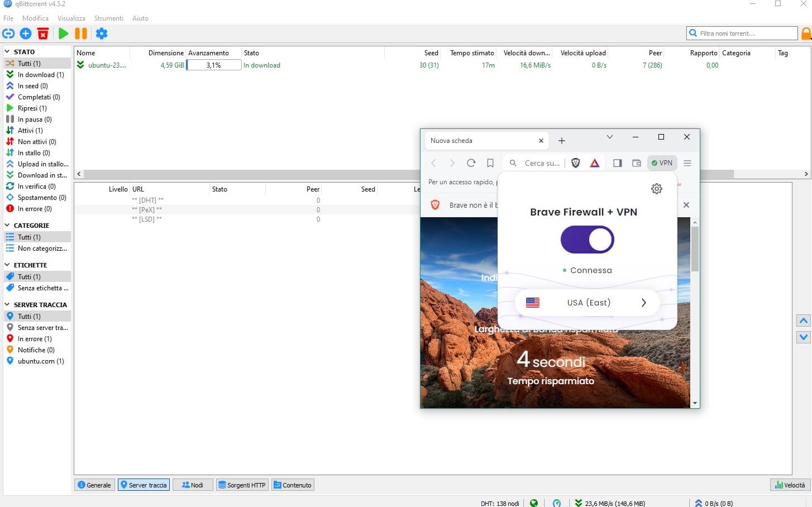The image size is (812, 507).
Task: Close the Nuova scheda tab
Action: click(x=541, y=141)
